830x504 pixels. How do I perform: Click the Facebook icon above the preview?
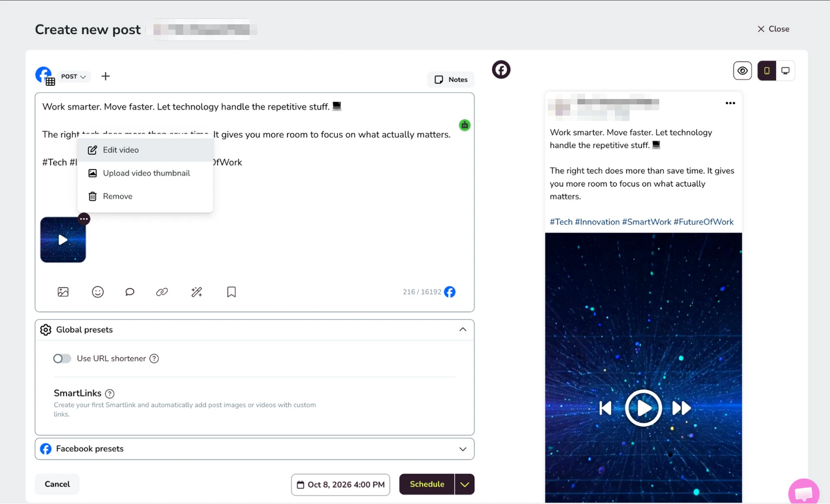(x=501, y=70)
